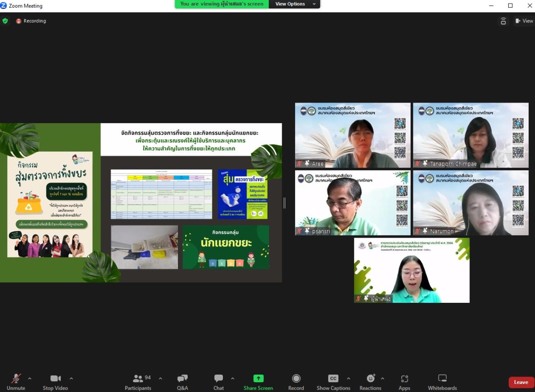Open Whiteboards

click(x=442, y=382)
